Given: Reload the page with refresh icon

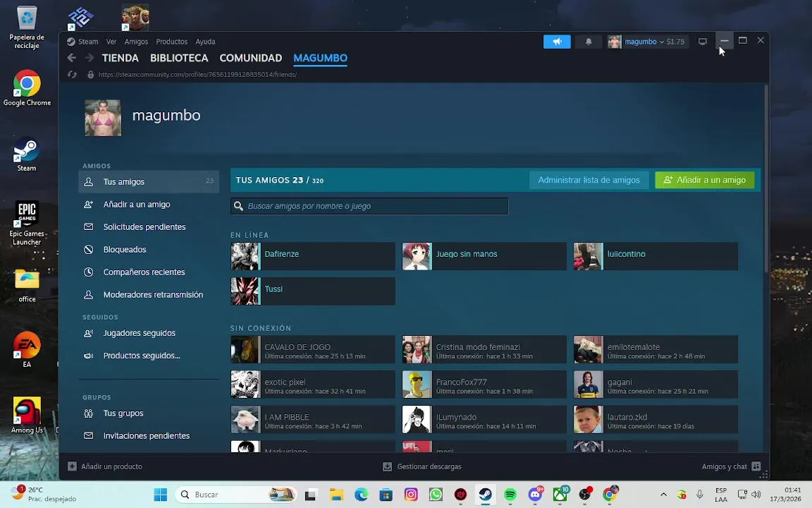Looking at the screenshot, I should 72,75.
